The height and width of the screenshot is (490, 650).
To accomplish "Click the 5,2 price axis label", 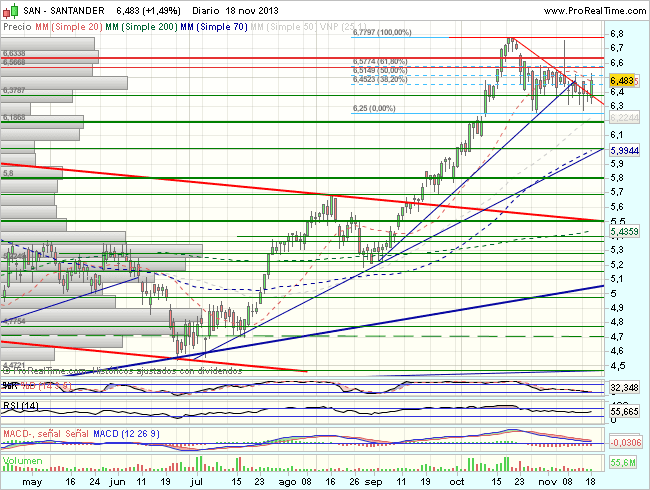I will (x=616, y=264).
